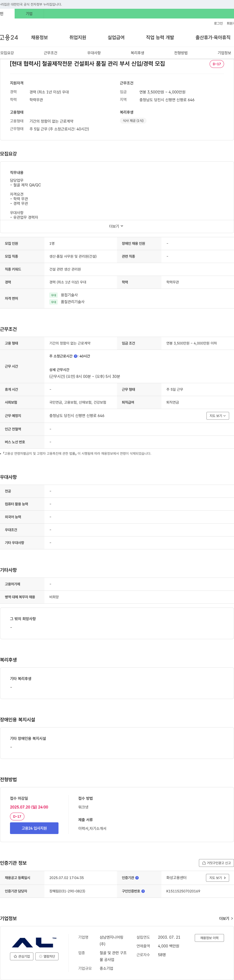Report via 거짓구인광고 신고 button

pyautogui.click(x=216, y=863)
